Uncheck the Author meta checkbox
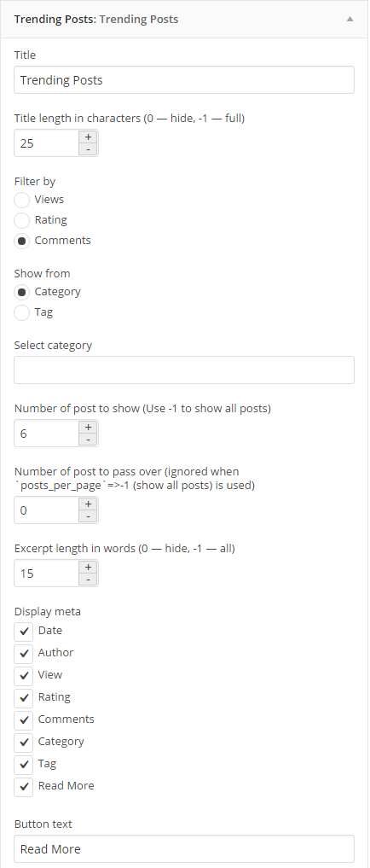Viewport: 370px width, 868px height. [x=24, y=653]
